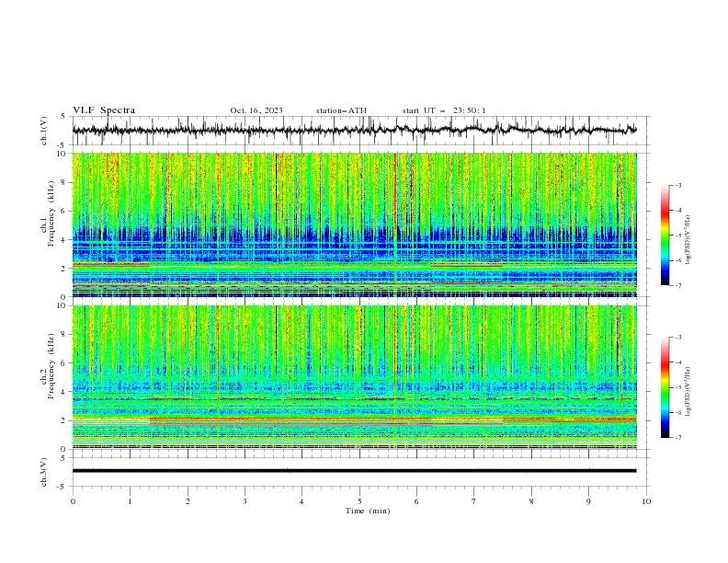This screenshot has height=563, width=728.
Task: Click the "-7" label on ch.2 colorbar
Action: (x=677, y=437)
